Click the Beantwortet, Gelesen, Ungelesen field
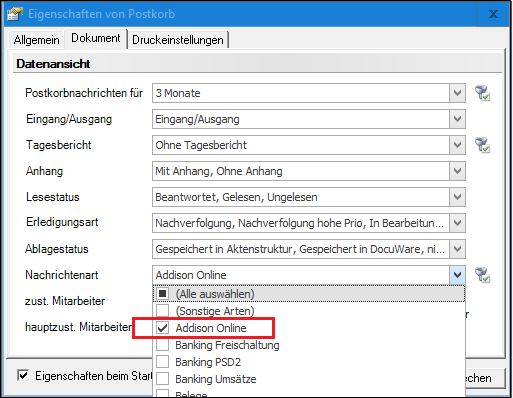 click(x=309, y=197)
